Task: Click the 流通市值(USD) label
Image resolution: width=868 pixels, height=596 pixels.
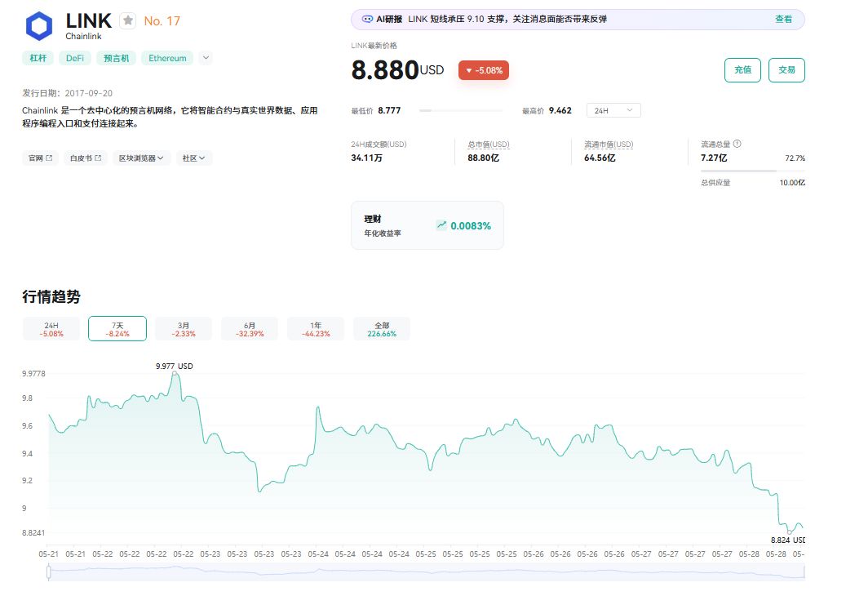Action: pyautogui.click(x=609, y=144)
